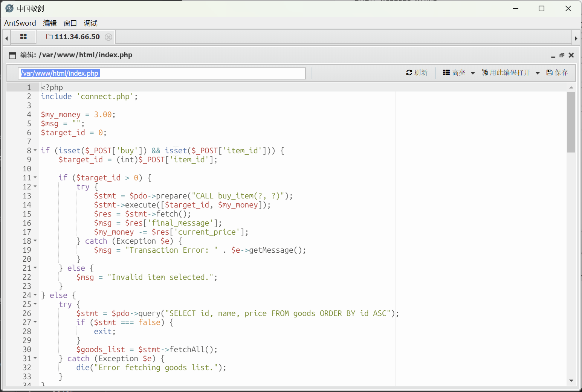
Task: Fold the else block at line 24
Action: [35, 295]
